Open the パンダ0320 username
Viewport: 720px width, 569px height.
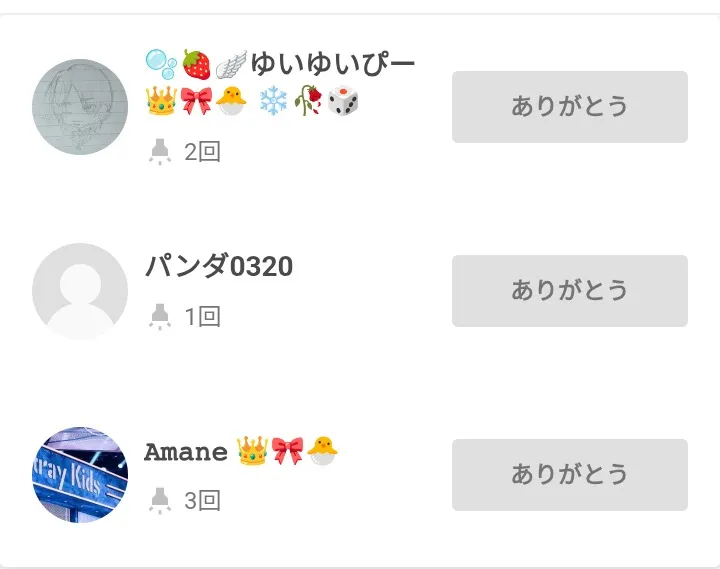click(x=219, y=266)
